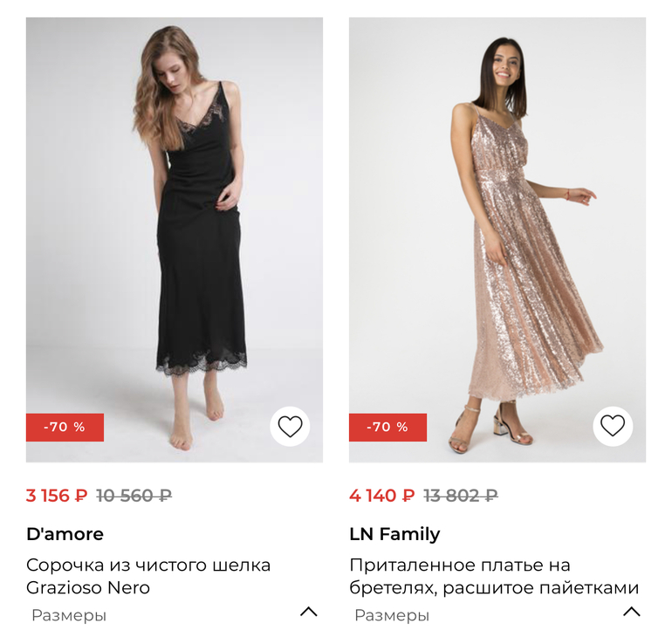Expand sizes chevron for D'amore item

pos(308,612)
